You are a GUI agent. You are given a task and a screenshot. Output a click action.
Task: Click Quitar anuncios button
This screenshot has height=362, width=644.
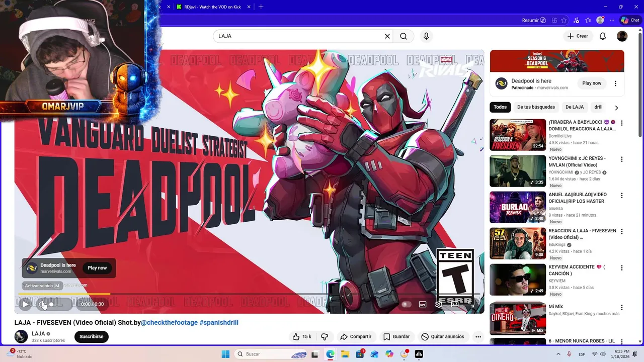tap(443, 337)
